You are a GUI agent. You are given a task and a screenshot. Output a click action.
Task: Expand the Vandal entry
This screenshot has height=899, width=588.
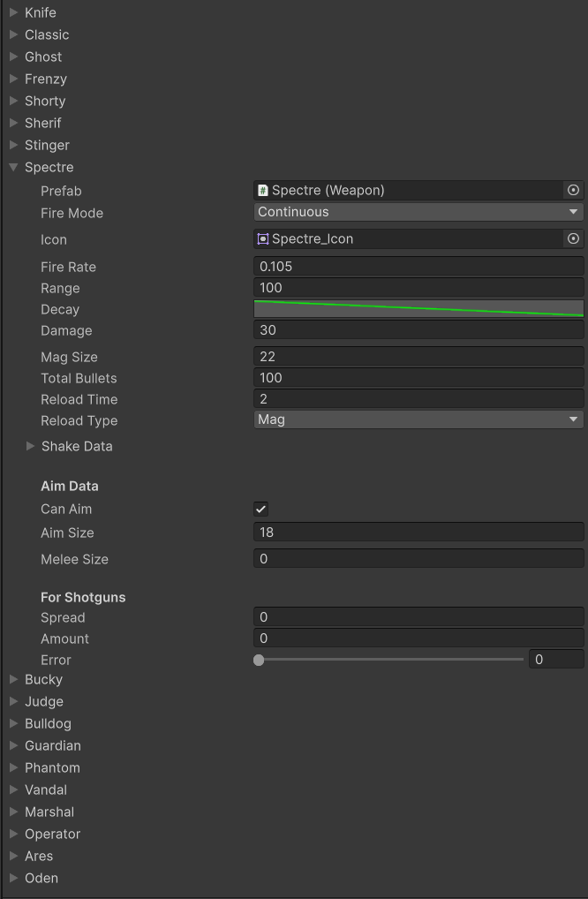click(x=14, y=789)
